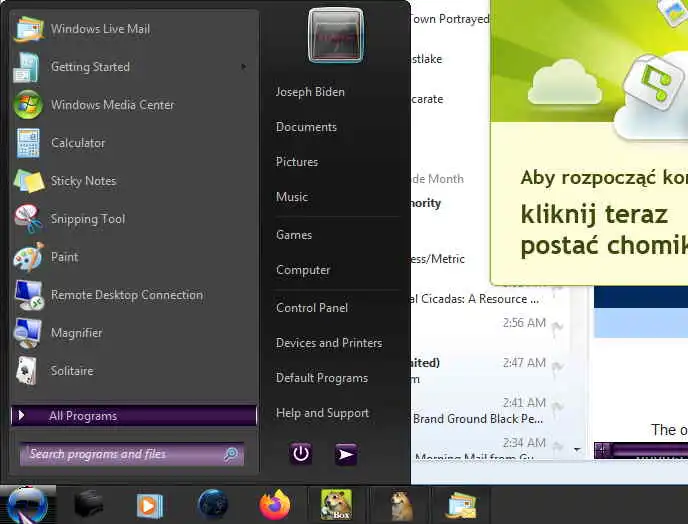Open the Magnifier icon
The height and width of the screenshot is (524, 688).
coord(28,333)
